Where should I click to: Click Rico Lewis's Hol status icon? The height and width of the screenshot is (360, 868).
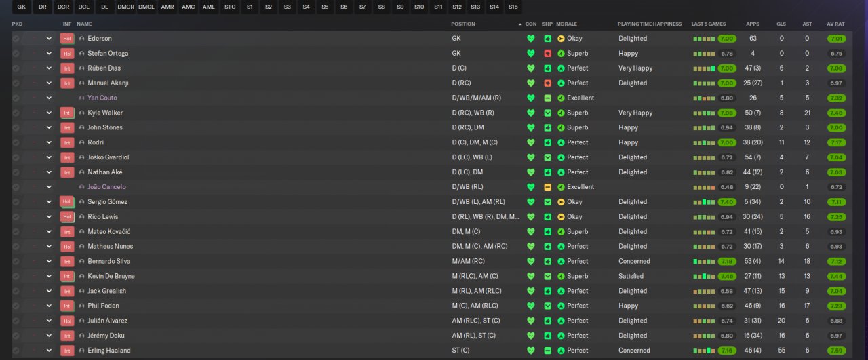click(66, 217)
